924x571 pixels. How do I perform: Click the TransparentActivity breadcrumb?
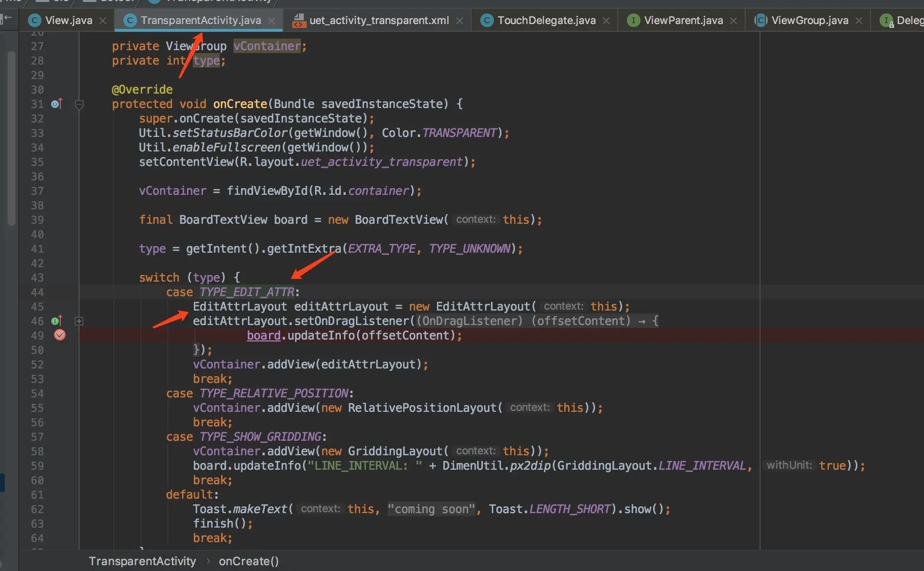click(142, 561)
